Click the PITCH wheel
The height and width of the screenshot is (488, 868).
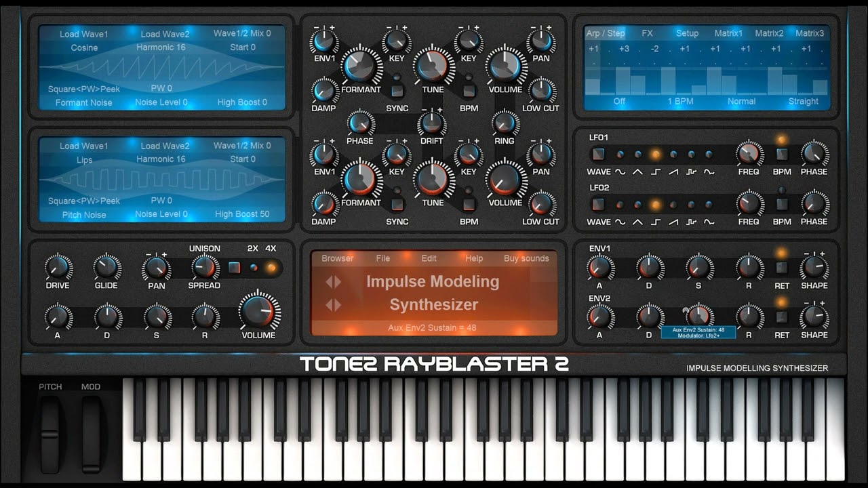pyautogui.click(x=50, y=433)
